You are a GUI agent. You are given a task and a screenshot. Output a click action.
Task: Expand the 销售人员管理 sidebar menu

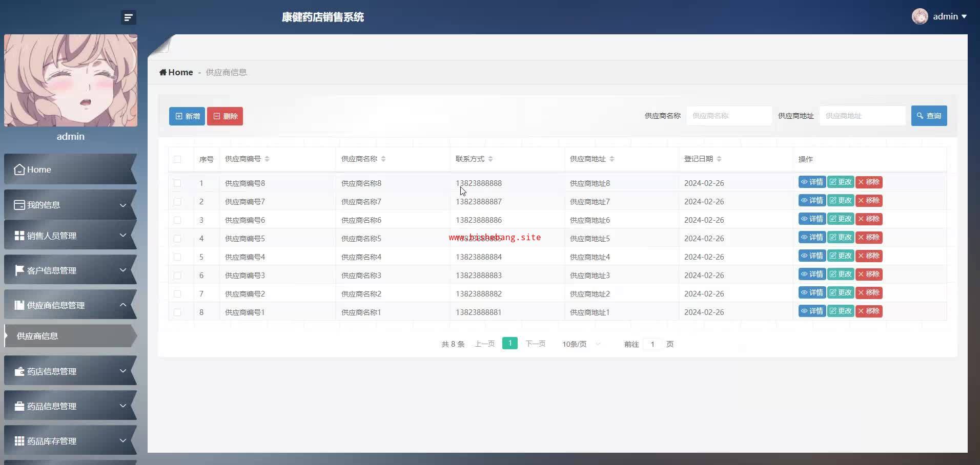[70, 236]
